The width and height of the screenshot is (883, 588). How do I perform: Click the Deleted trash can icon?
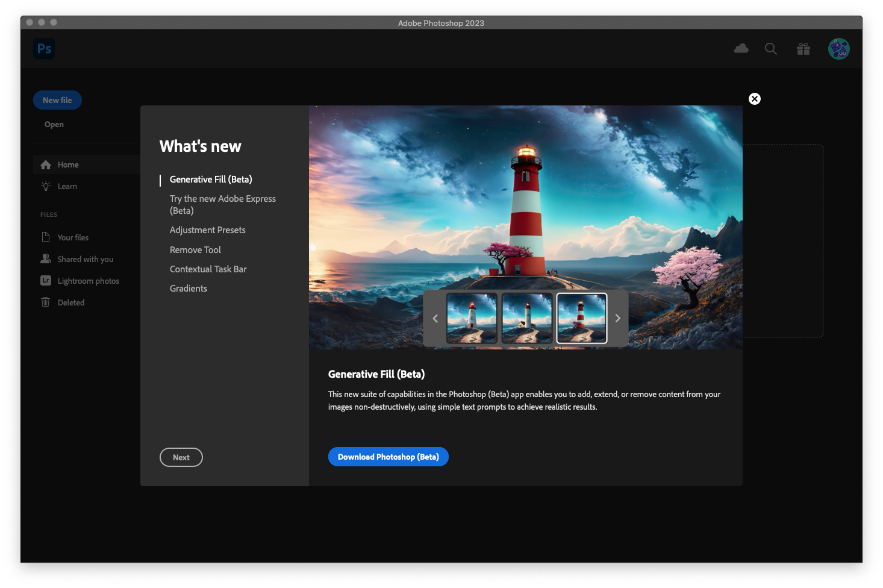click(46, 302)
